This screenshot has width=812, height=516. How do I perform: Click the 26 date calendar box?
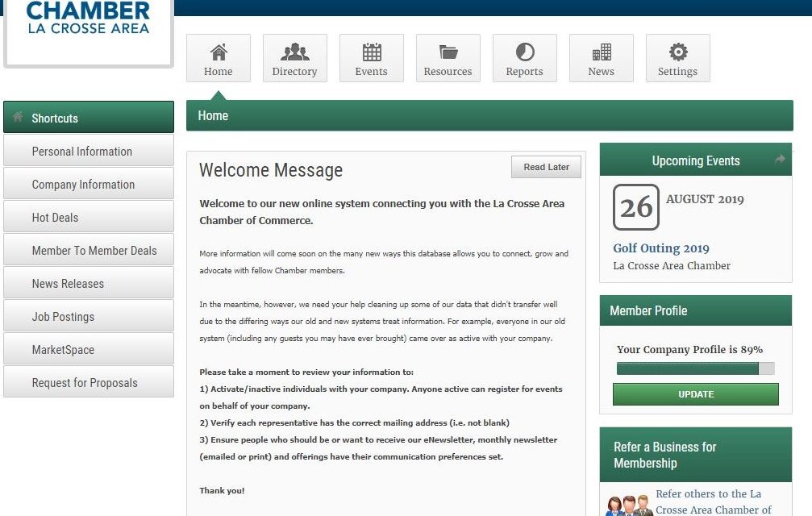[636, 207]
